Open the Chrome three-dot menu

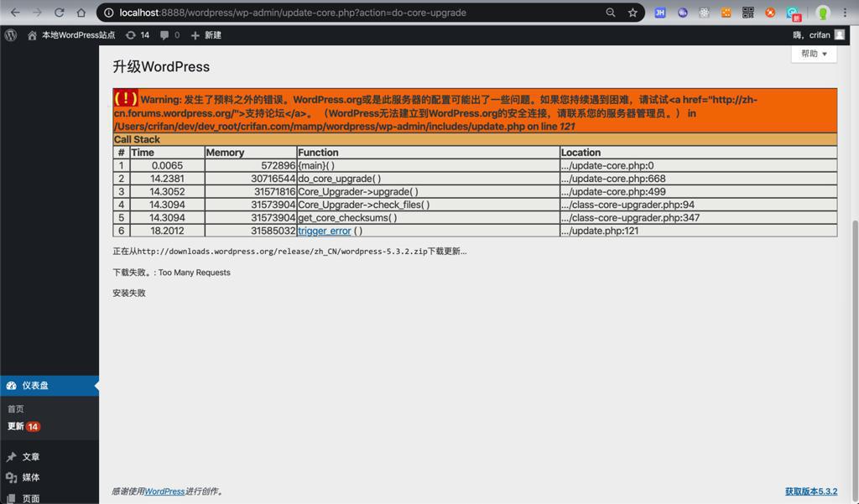[x=845, y=13]
